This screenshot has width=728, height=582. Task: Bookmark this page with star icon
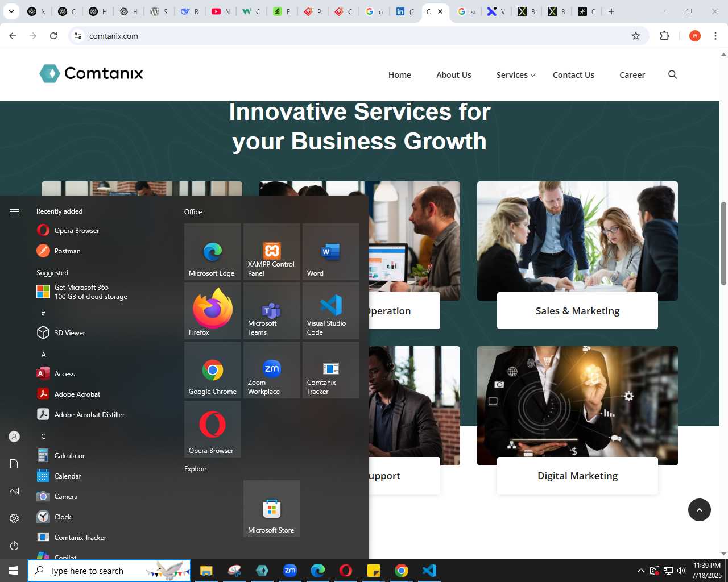point(636,36)
